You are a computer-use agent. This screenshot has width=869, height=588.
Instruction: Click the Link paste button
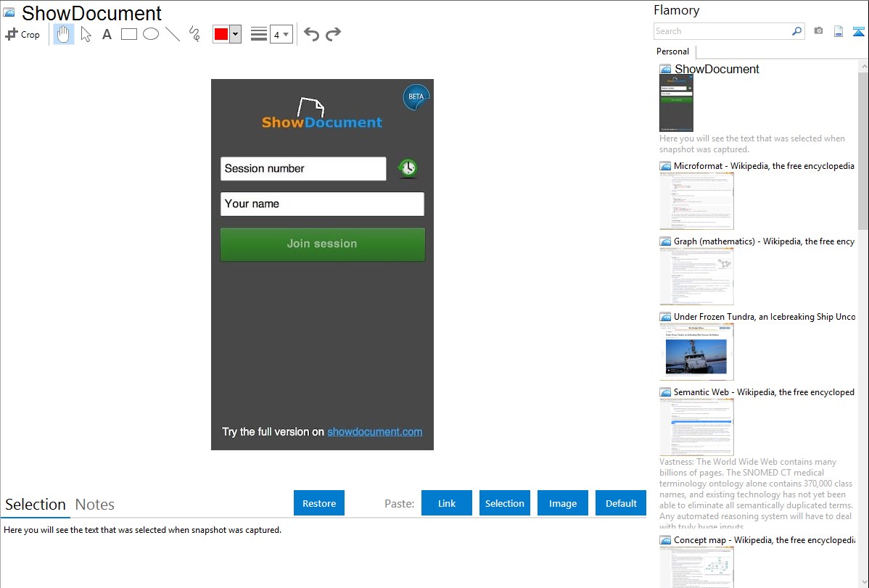(447, 503)
